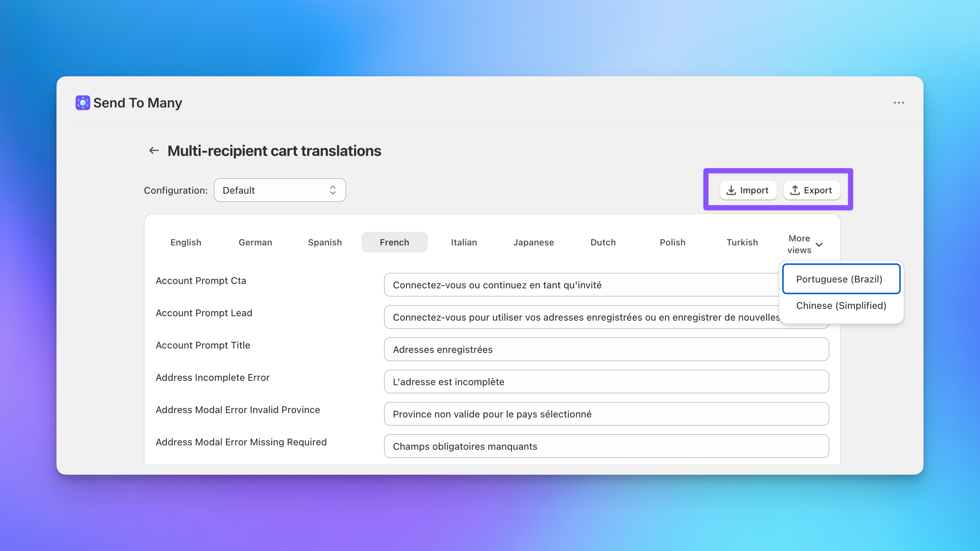Click the Account Prompt Cta label
Screen dimensions: 980x551
[x=201, y=281]
